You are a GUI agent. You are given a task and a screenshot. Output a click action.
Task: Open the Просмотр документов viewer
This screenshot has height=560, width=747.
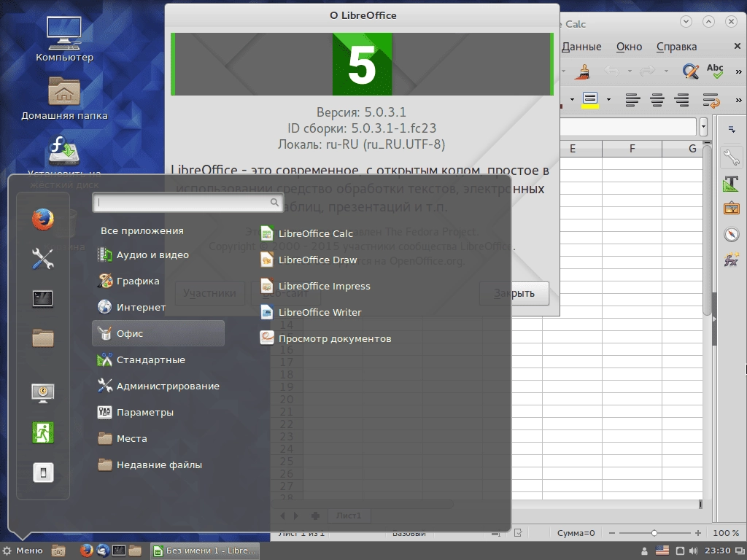(325, 338)
